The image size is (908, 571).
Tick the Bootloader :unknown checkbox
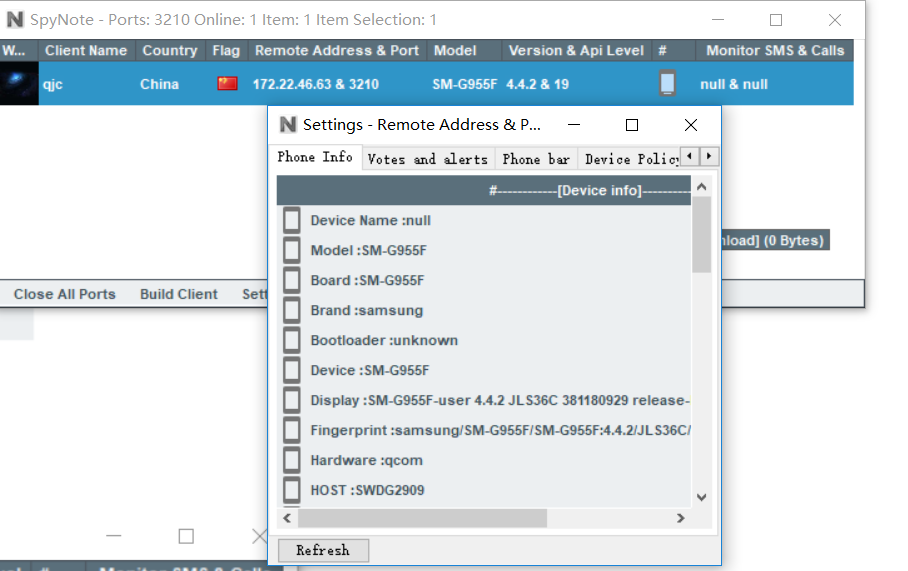coord(292,341)
